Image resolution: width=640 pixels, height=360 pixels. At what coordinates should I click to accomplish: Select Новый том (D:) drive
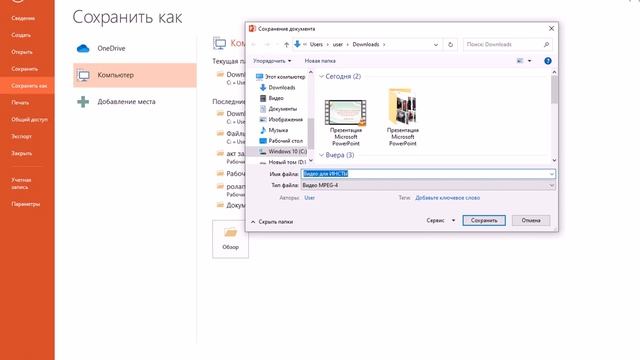[x=283, y=162]
